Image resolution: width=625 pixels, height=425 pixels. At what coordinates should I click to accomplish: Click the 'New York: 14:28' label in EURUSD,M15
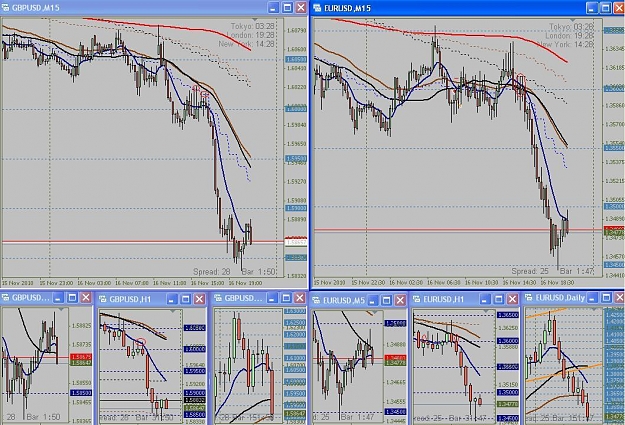[x=565, y=44]
